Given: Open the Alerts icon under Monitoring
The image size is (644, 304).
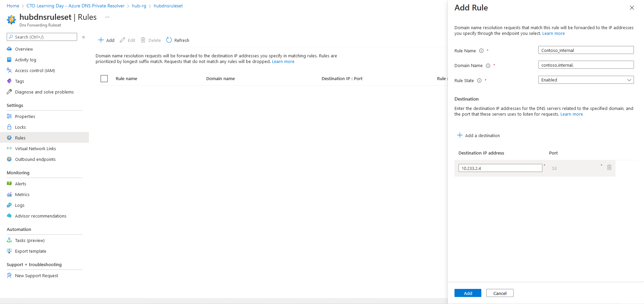Looking at the screenshot, I should pos(9,184).
